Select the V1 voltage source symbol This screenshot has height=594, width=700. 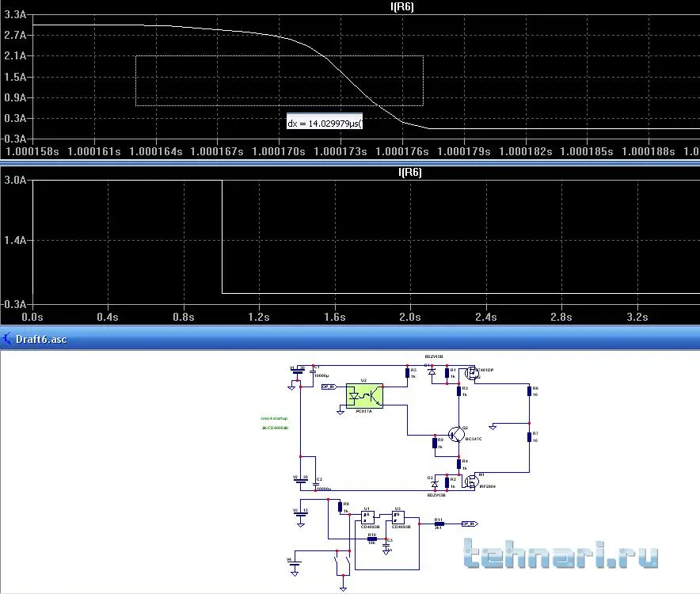[297, 371]
